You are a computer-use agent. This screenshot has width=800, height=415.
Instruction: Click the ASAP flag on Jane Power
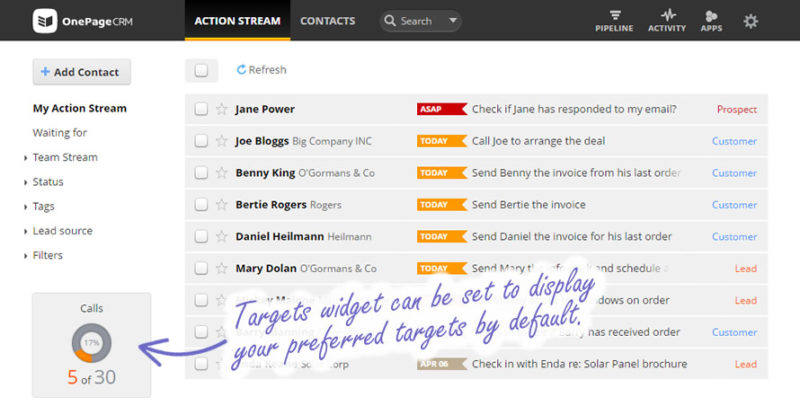click(x=442, y=109)
